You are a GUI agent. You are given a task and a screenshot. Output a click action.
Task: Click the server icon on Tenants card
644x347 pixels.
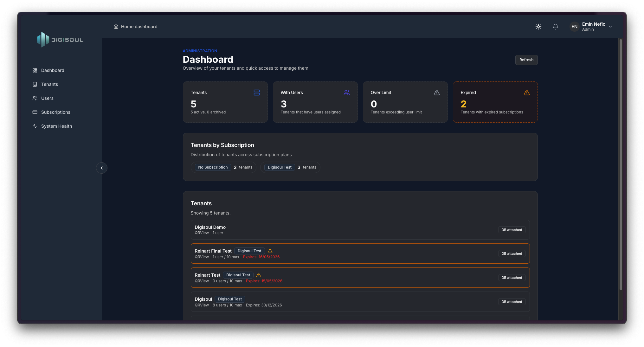click(257, 93)
